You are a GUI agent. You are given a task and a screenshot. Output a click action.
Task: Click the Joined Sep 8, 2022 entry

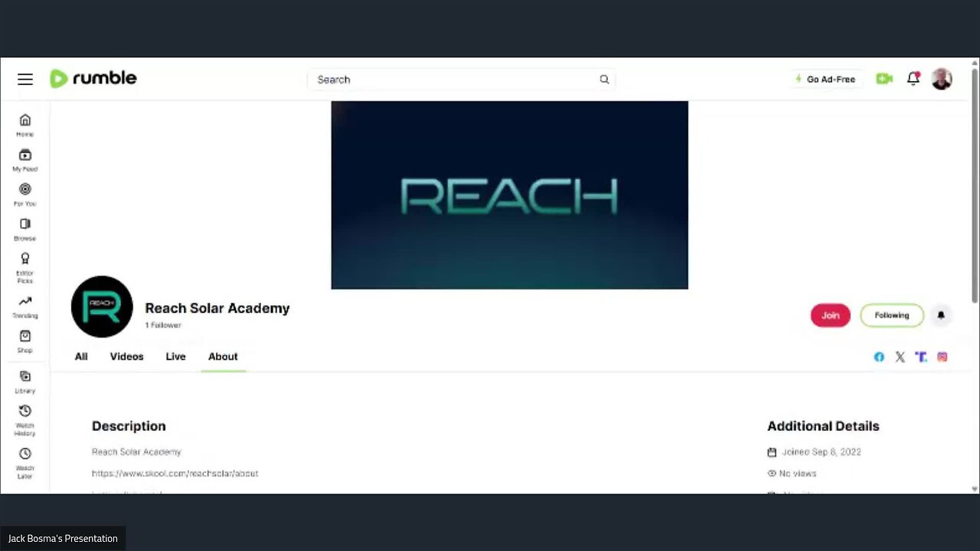[x=815, y=452]
